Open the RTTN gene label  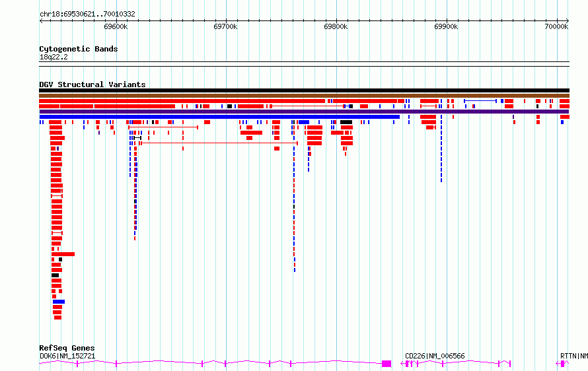pyautogui.click(x=573, y=356)
